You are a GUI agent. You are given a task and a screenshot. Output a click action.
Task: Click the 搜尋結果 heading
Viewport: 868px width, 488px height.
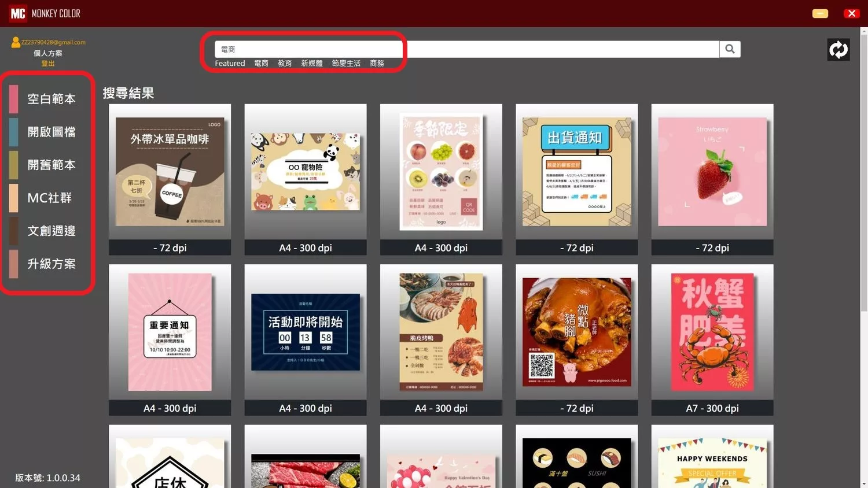(128, 93)
